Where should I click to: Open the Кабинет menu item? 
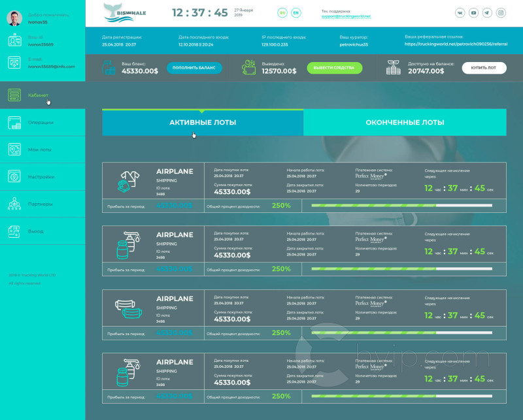(42, 95)
